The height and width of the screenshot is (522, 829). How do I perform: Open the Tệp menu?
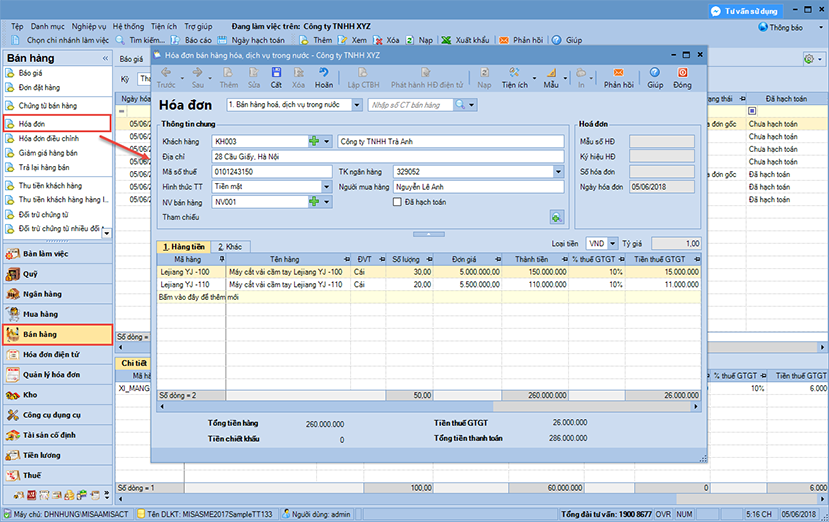point(17,26)
